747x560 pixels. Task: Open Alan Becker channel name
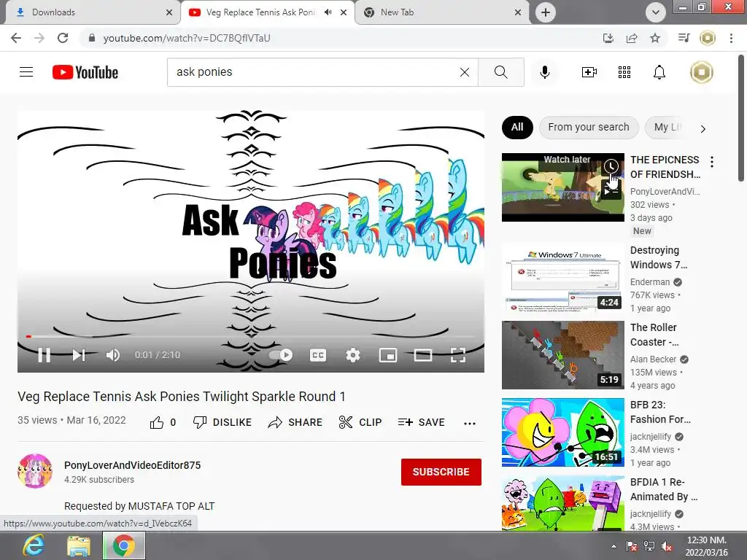point(653,359)
